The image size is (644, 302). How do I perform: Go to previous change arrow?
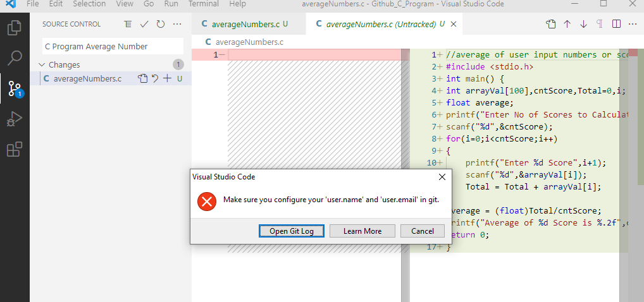(x=567, y=24)
